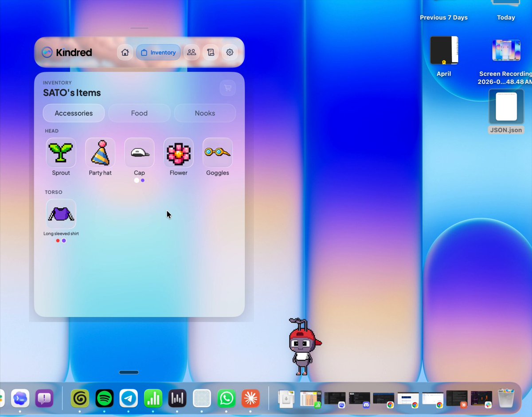Open the blank grid app in dock

tap(202, 399)
